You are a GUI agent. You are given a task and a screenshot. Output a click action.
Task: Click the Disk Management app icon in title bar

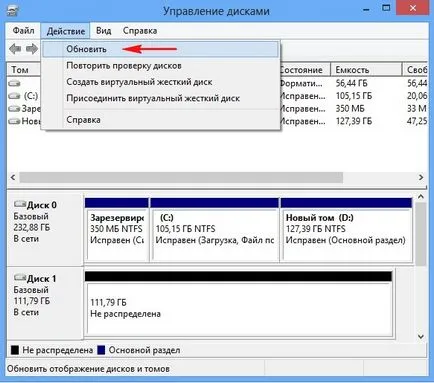pyautogui.click(x=13, y=11)
